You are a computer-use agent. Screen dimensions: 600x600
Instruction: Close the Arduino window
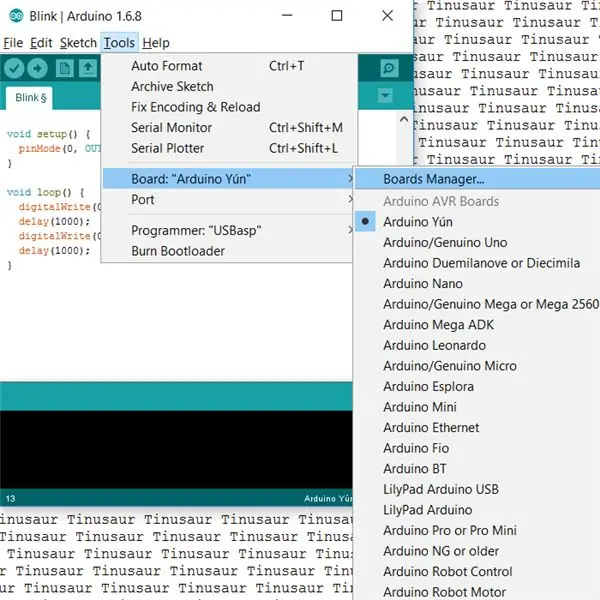388,16
